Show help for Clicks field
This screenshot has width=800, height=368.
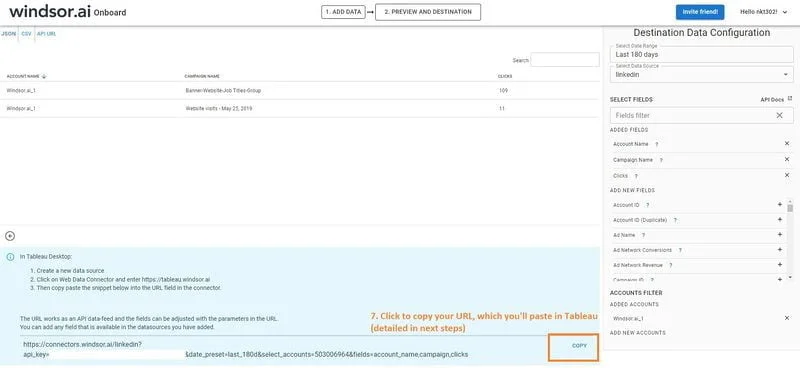click(636, 176)
